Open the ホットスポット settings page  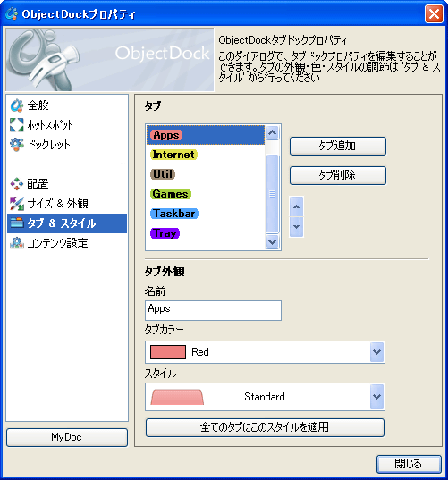(x=67, y=125)
